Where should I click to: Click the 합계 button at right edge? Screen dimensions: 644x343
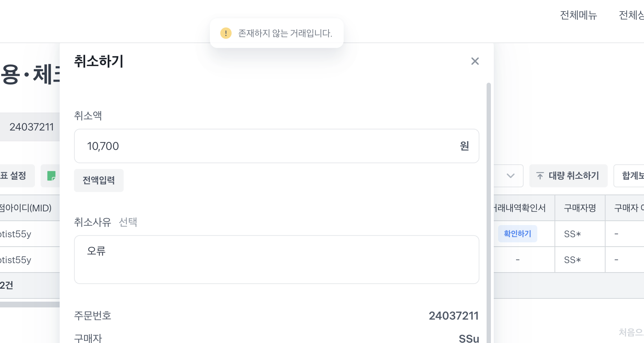pos(631,176)
